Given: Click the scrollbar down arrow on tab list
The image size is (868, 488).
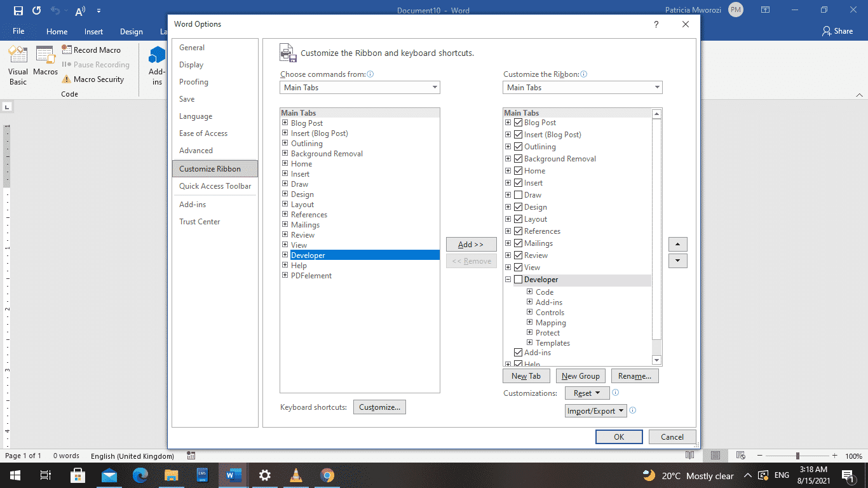Looking at the screenshot, I should 657,360.
